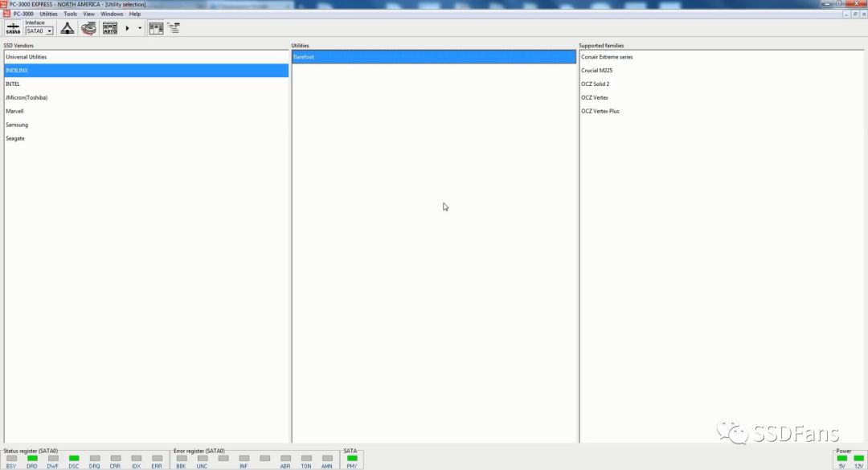
Task: Open the Interface SATA0 dropdown
Action: pyautogui.click(x=39, y=31)
